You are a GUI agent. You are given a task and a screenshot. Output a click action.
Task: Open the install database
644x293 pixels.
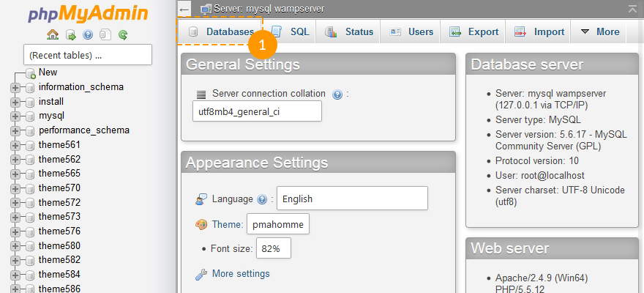51,102
